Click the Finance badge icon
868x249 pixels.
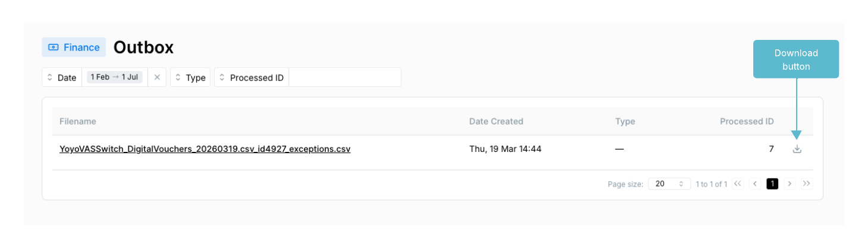[x=54, y=47]
